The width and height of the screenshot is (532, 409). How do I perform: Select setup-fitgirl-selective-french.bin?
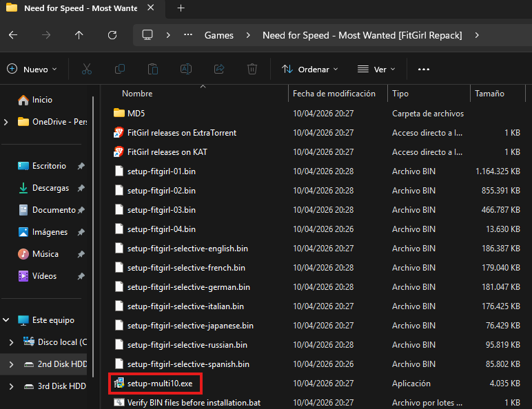pyautogui.click(x=186, y=268)
